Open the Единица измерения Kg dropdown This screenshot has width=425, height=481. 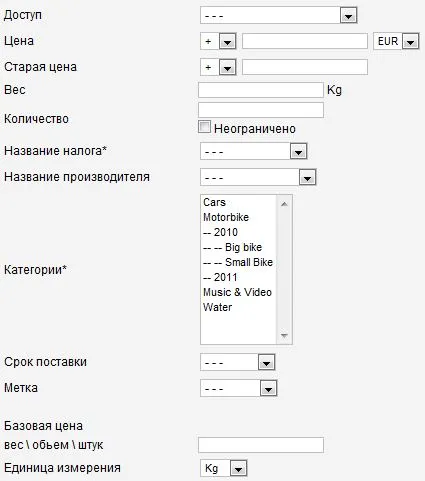pyautogui.click(x=224, y=468)
